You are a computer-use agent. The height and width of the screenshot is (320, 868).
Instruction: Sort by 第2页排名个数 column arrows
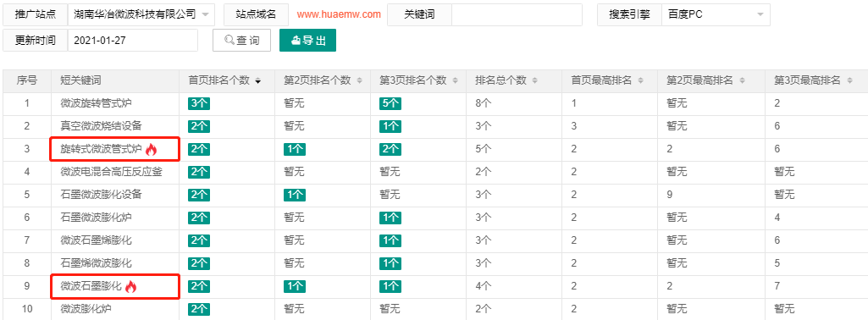(x=359, y=80)
